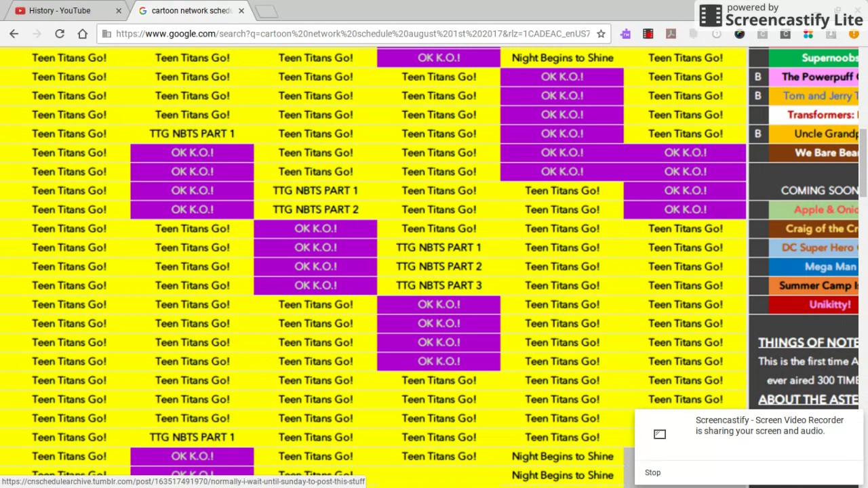This screenshot has width=868, height=488.
Task: Open the browser home page
Action: pyautogui.click(x=83, y=34)
